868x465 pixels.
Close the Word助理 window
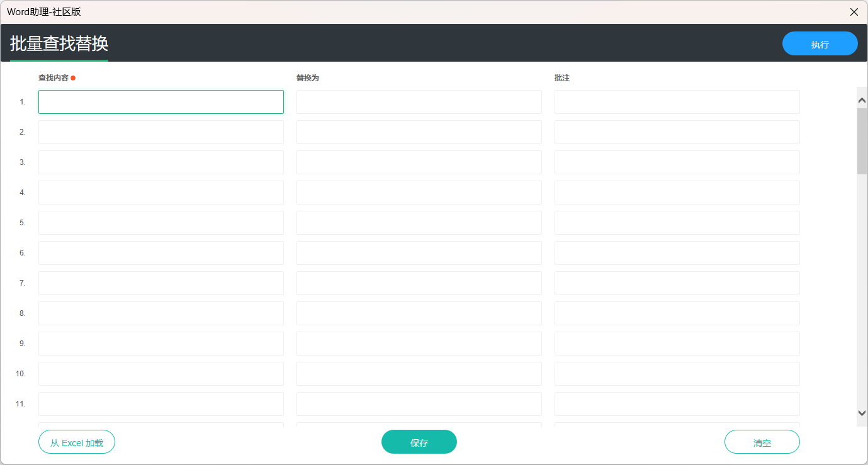[x=854, y=12]
